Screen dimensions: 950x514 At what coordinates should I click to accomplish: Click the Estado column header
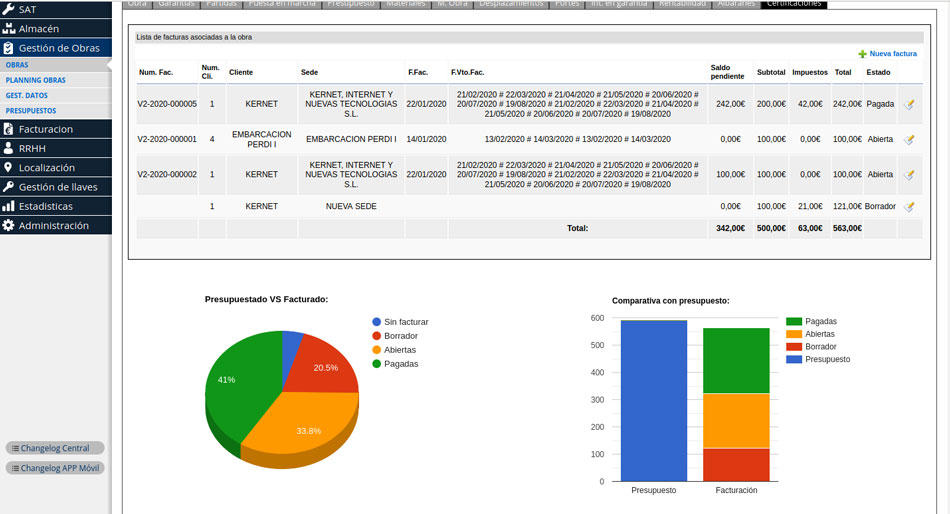[x=878, y=72]
